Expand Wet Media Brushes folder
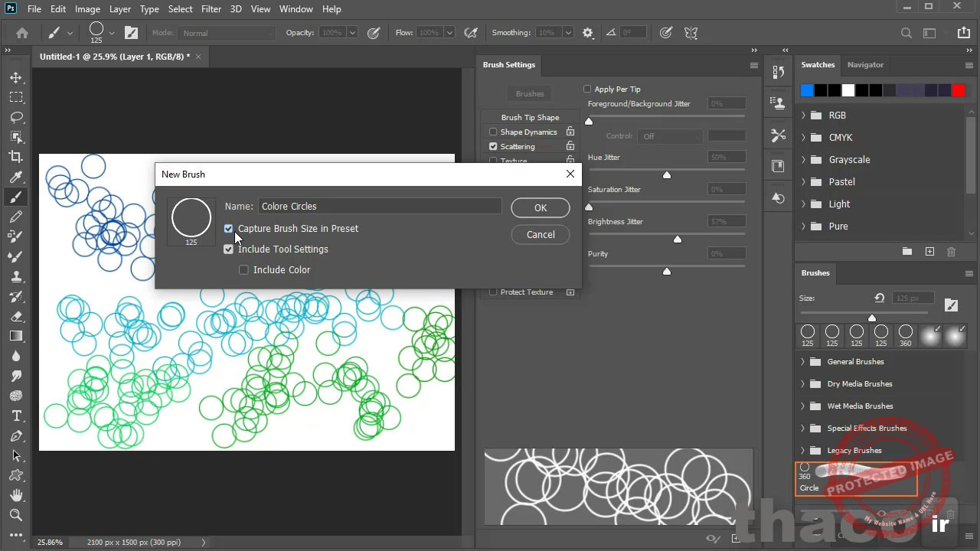The width and height of the screenshot is (980, 551). point(803,406)
